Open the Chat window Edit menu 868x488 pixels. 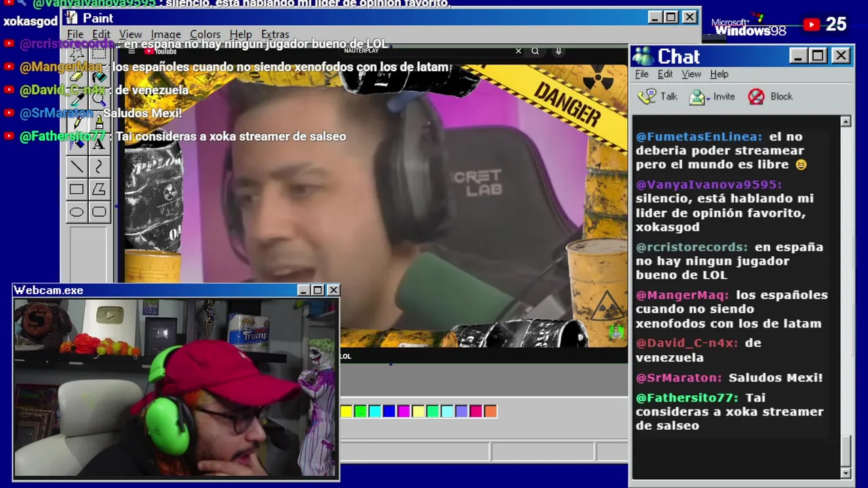coord(665,74)
